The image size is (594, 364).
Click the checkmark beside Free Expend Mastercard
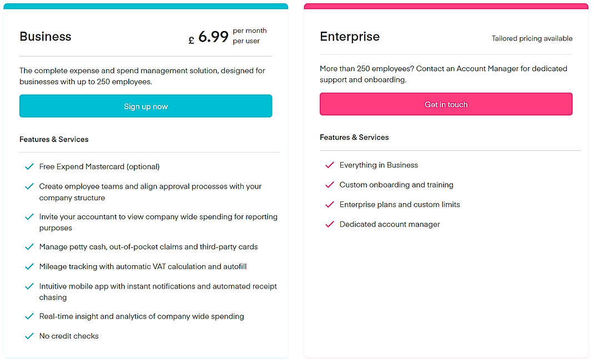point(29,166)
